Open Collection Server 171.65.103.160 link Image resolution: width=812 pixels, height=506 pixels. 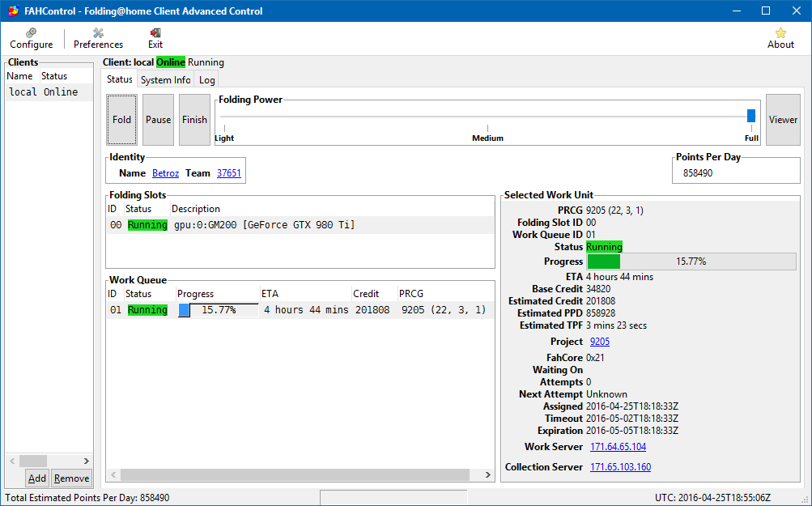coord(620,466)
